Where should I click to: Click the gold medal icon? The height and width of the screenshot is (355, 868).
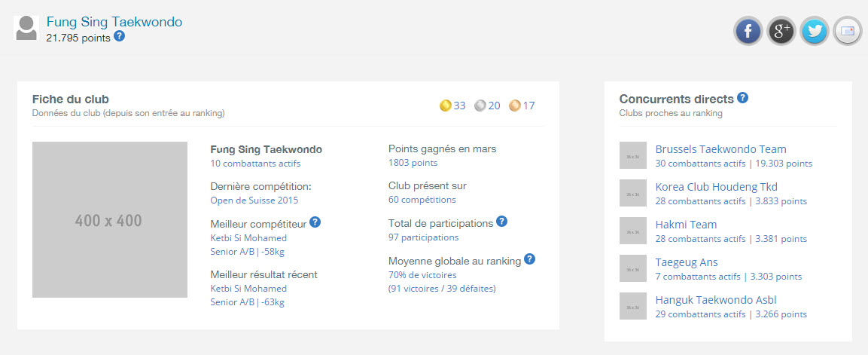[445, 106]
